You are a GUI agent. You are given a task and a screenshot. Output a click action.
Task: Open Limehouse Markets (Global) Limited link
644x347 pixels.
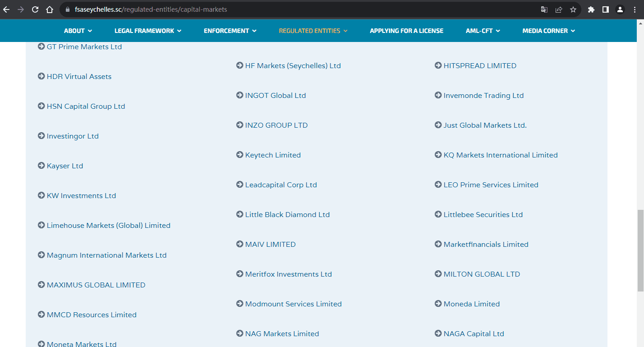tap(109, 225)
